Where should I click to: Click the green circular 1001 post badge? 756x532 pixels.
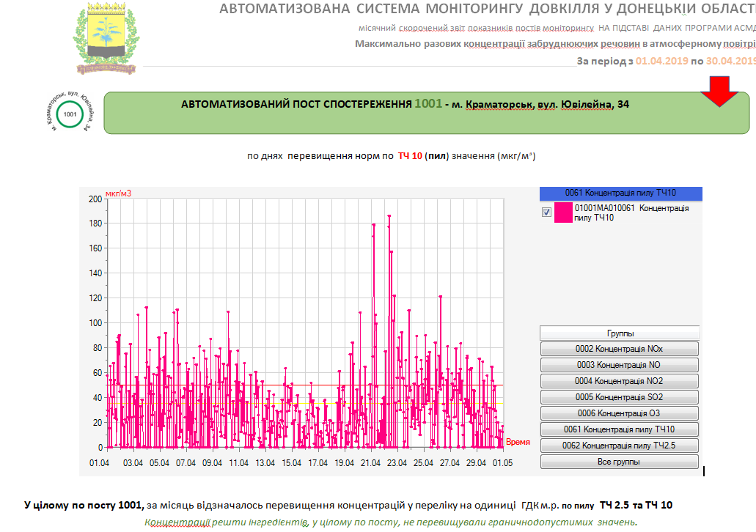(x=70, y=114)
